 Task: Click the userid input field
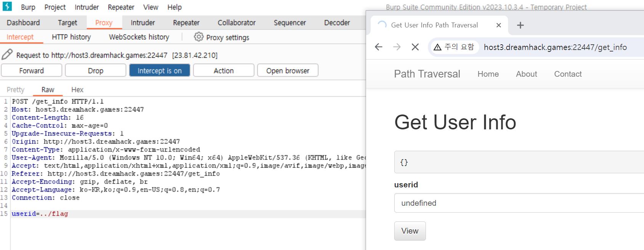pos(519,203)
